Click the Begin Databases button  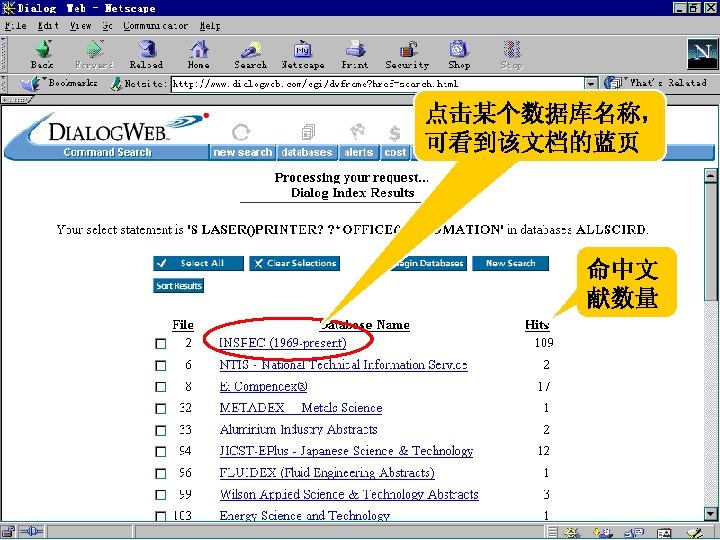point(428,263)
